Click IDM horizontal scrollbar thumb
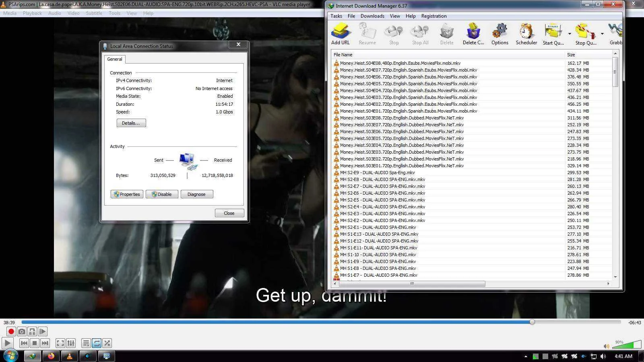The height and width of the screenshot is (362, 644). pos(412,284)
